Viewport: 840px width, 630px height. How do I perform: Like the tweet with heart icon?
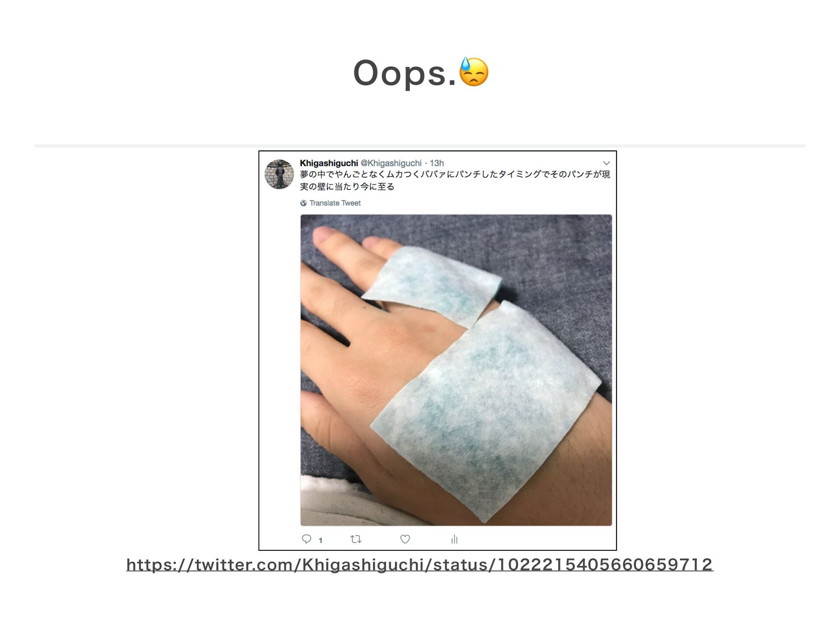pos(405,539)
